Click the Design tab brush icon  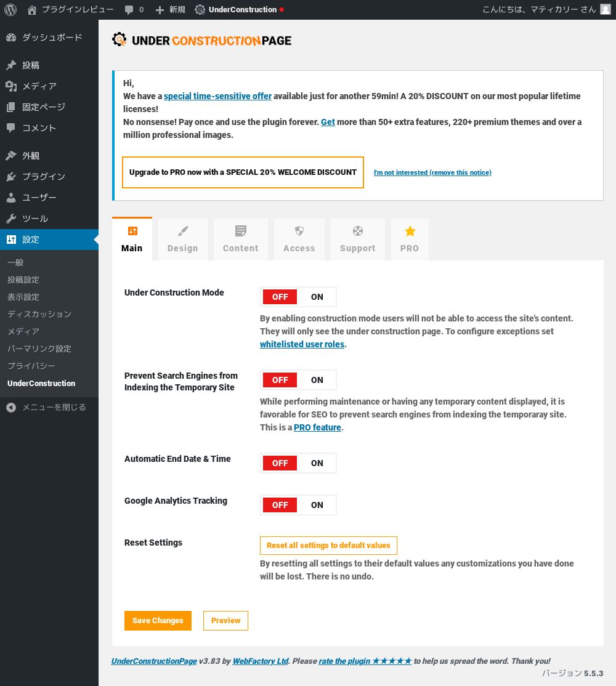pyautogui.click(x=183, y=230)
